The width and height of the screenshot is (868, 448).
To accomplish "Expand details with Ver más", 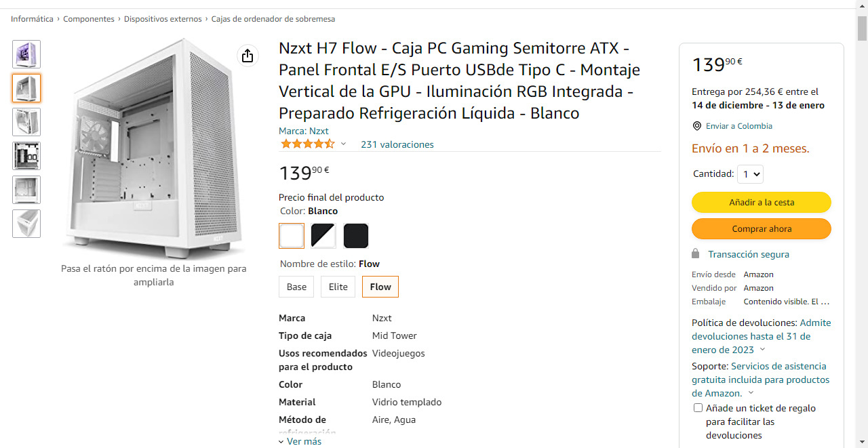I will (300, 441).
